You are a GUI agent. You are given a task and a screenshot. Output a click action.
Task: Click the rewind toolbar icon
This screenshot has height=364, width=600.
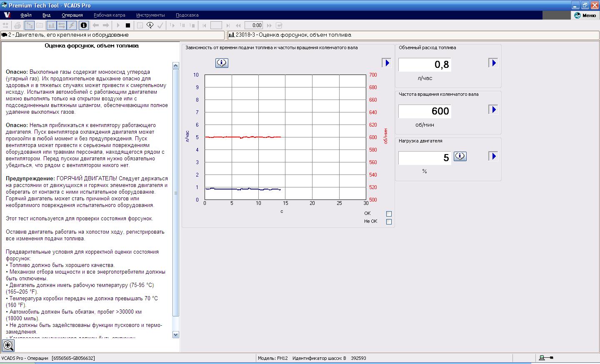(239, 25)
